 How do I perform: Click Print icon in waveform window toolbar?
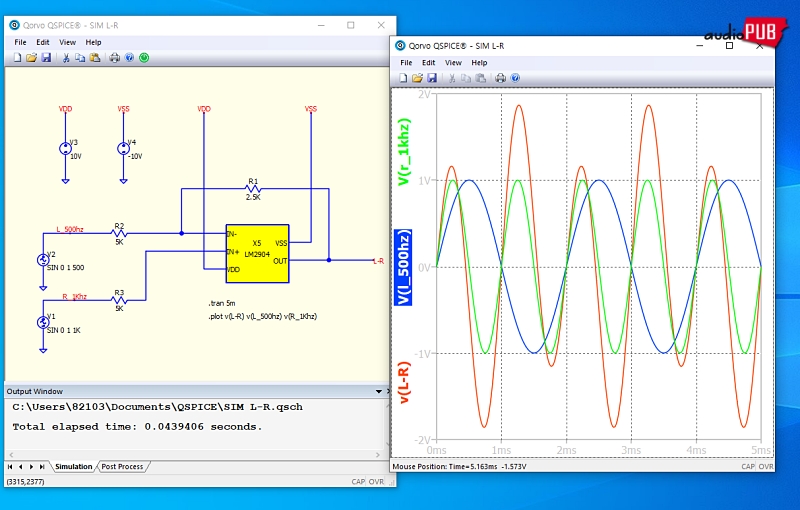pyautogui.click(x=500, y=78)
